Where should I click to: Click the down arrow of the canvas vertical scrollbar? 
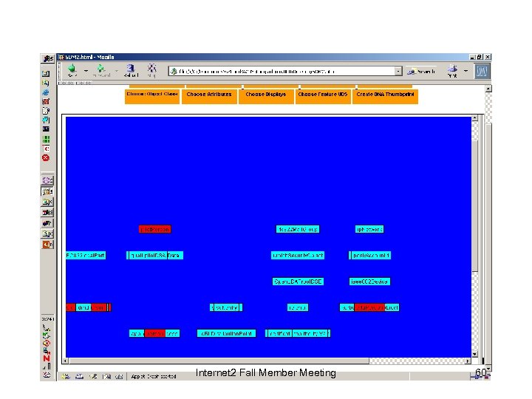pyautogui.click(x=474, y=354)
